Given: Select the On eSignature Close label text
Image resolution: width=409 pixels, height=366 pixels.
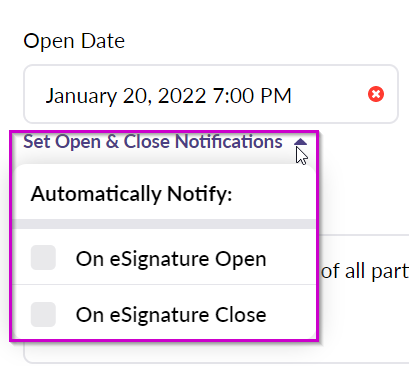Looking at the screenshot, I should pos(171,315).
